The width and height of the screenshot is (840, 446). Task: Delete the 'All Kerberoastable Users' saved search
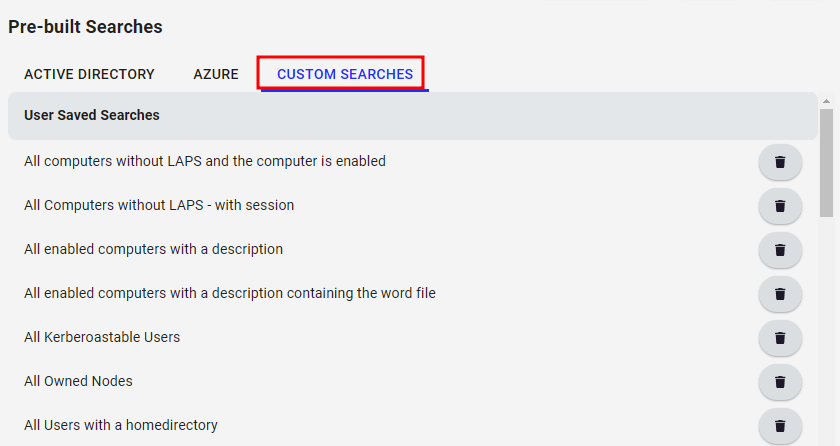[x=780, y=337]
